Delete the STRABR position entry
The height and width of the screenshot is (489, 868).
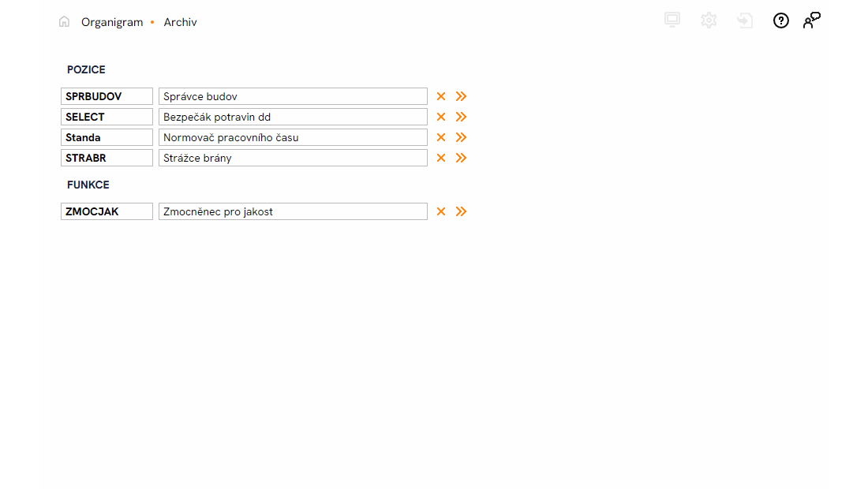click(441, 158)
